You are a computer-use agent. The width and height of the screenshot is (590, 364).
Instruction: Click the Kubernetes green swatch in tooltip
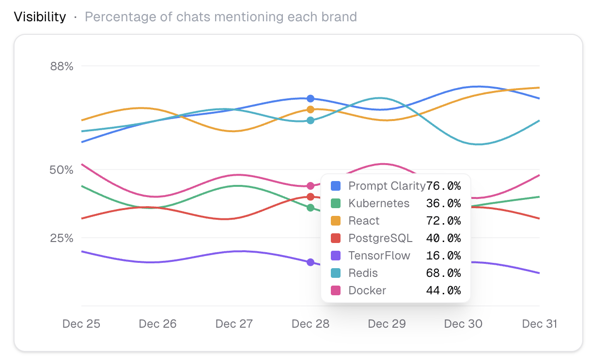tap(336, 203)
